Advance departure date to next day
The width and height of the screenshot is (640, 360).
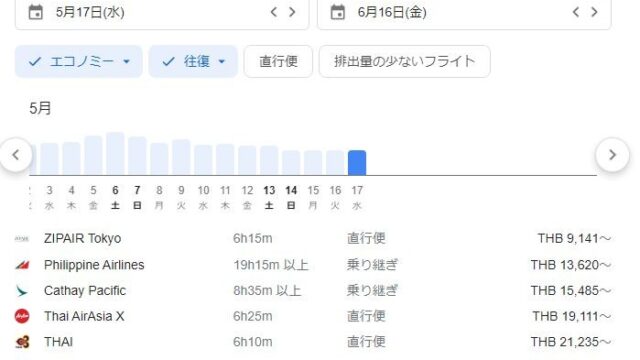tap(292, 12)
